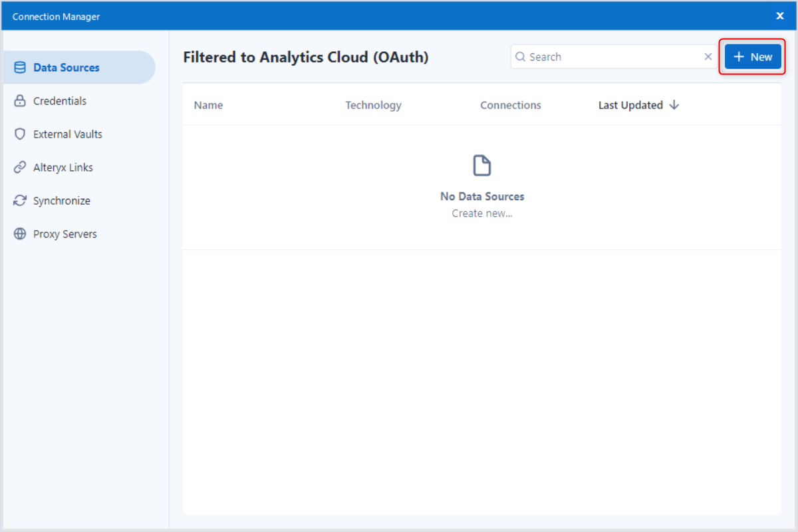Image resolution: width=798 pixels, height=532 pixels.
Task: Click the Credentials lock icon
Action: pyautogui.click(x=20, y=101)
